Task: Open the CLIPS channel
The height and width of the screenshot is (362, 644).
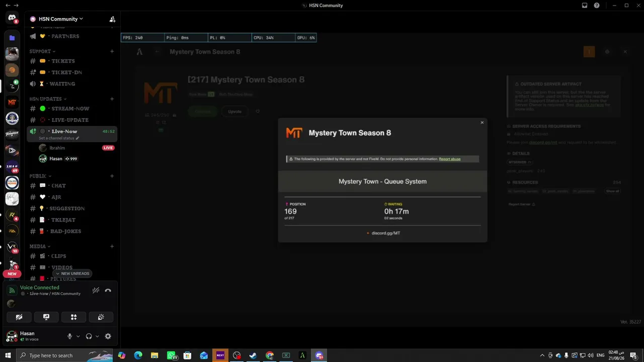Action: pyautogui.click(x=72, y=256)
